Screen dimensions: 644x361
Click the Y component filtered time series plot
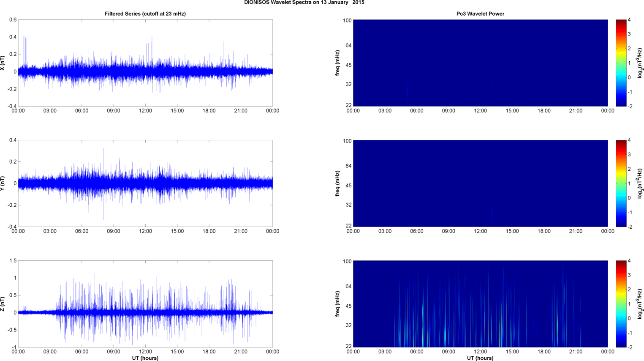pyautogui.click(x=145, y=183)
